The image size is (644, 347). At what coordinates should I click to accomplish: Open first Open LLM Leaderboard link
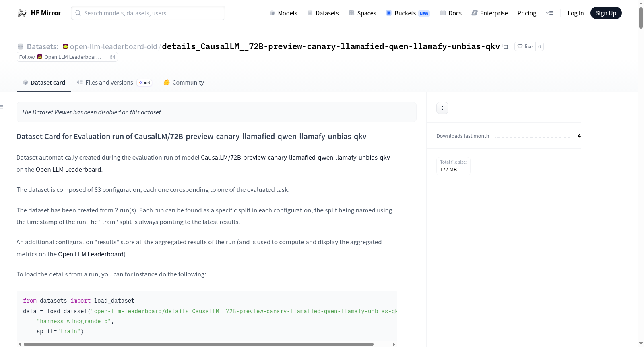click(68, 169)
